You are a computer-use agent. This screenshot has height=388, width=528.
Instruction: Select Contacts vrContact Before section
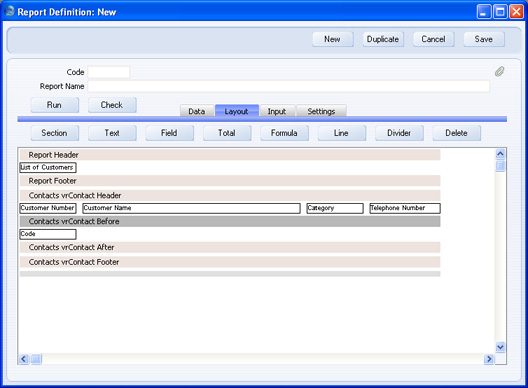(230, 221)
